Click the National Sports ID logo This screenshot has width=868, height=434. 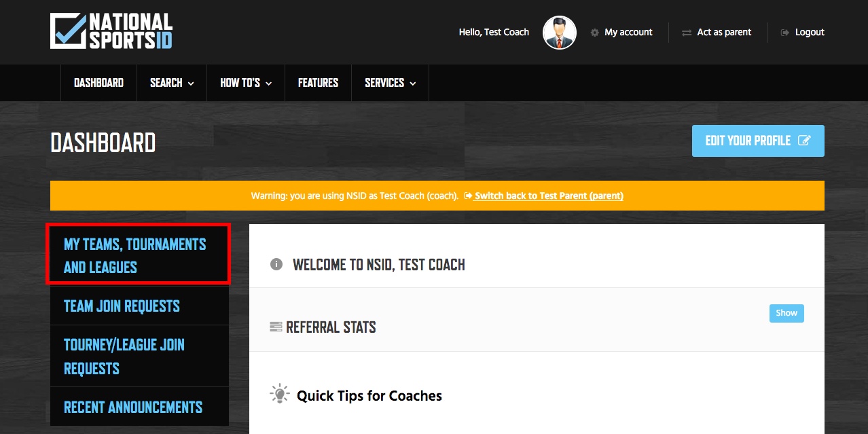(x=111, y=31)
